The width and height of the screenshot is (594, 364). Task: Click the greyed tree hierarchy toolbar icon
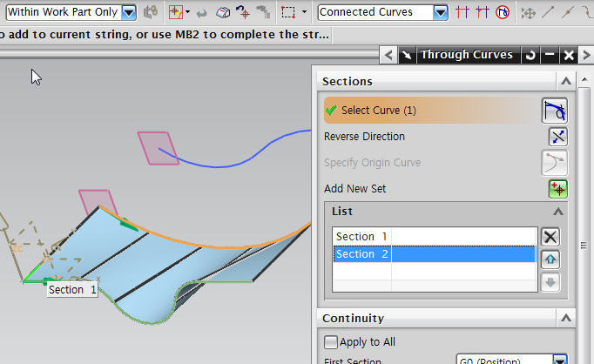[x=263, y=12]
